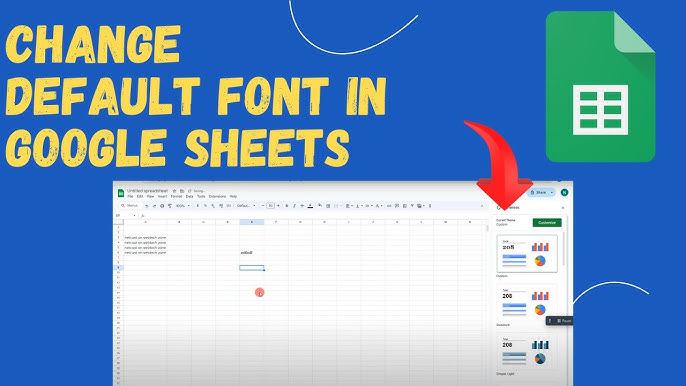
Task: Click the green Customize button
Action: coord(547,223)
